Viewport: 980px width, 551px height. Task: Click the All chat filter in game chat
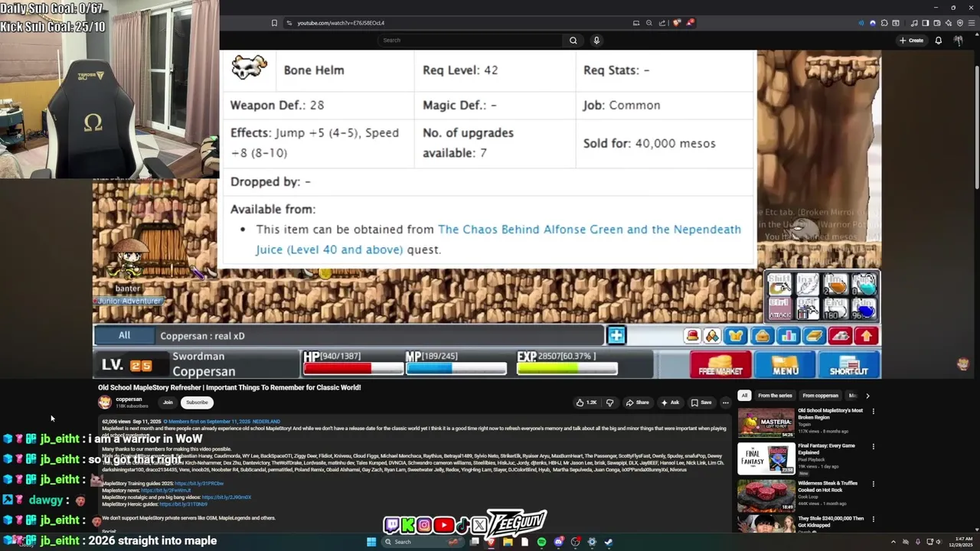click(x=124, y=335)
